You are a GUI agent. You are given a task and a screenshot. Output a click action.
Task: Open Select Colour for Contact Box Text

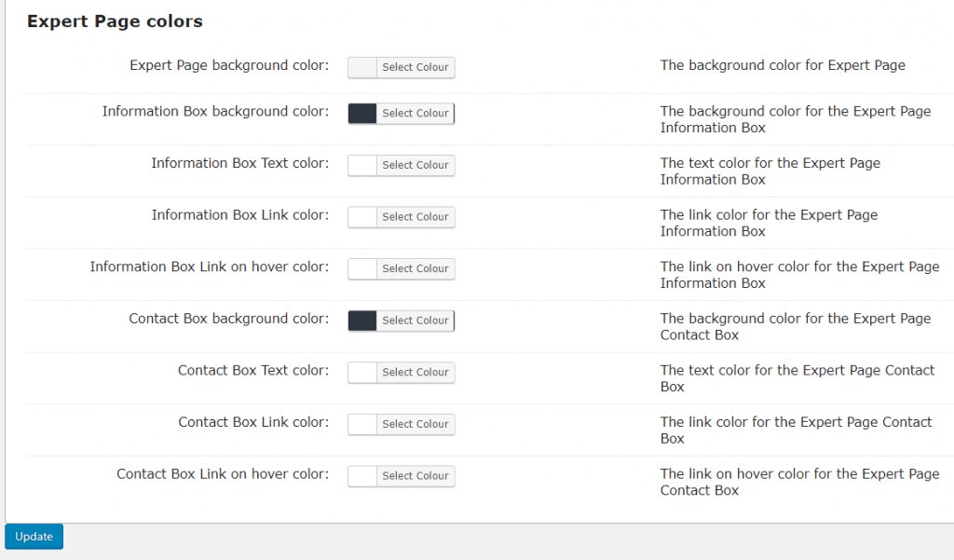pyautogui.click(x=415, y=373)
